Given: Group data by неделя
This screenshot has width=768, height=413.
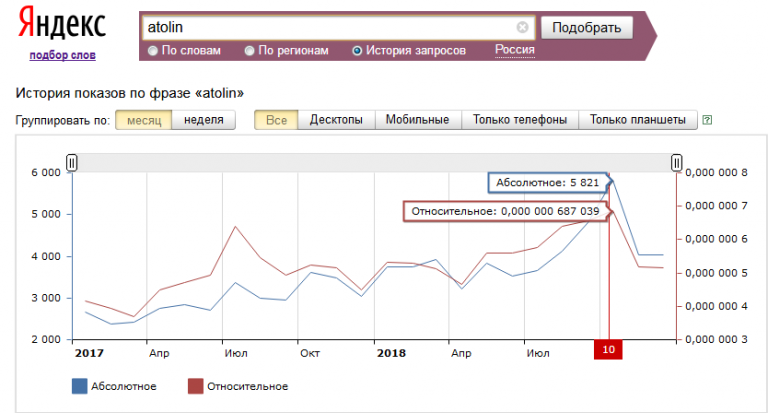Looking at the screenshot, I should (203, 120).
